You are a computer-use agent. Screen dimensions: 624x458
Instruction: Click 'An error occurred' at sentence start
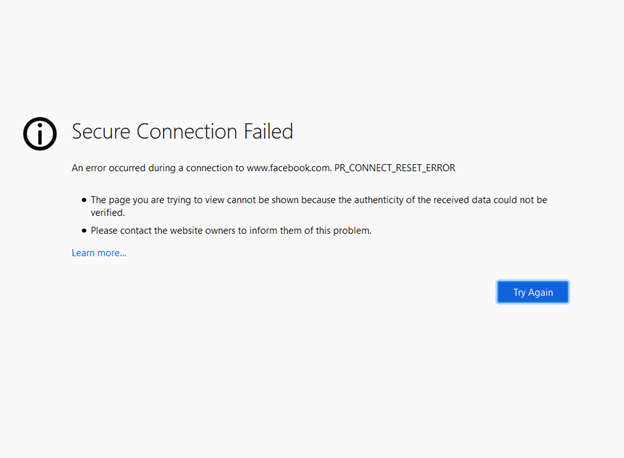[106, 168]
